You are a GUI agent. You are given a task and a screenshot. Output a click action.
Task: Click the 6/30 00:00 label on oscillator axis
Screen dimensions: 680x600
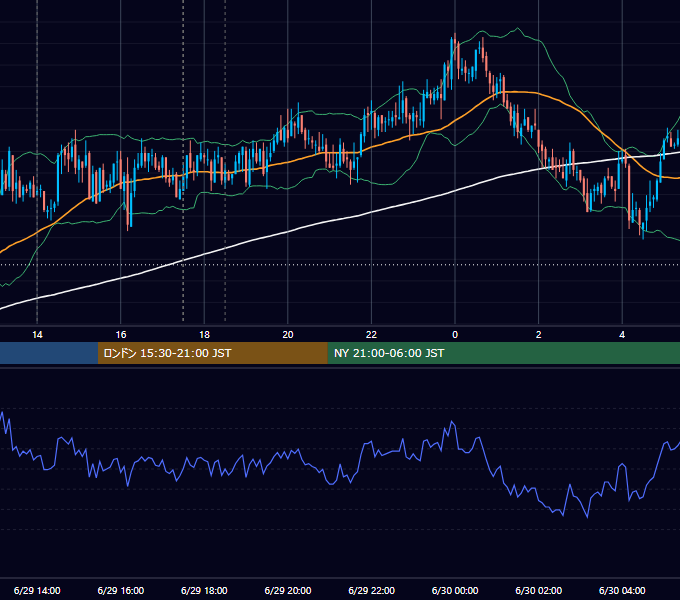click(x=455, y=590)
